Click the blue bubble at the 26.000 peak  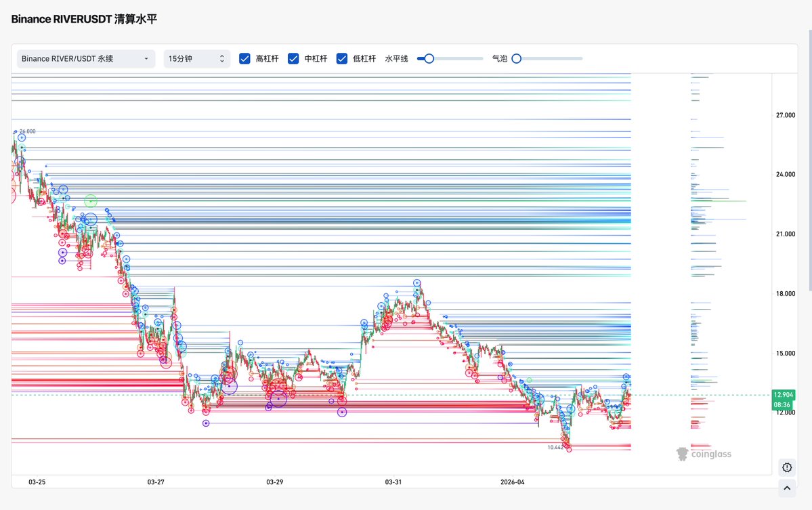22,137
